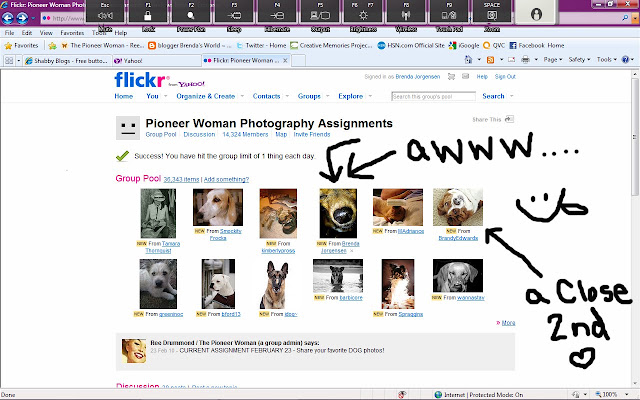Click the add to favorites bar icon
This screenshot has width=640, height=400.
pyautogui.click(x=52, y=45)
